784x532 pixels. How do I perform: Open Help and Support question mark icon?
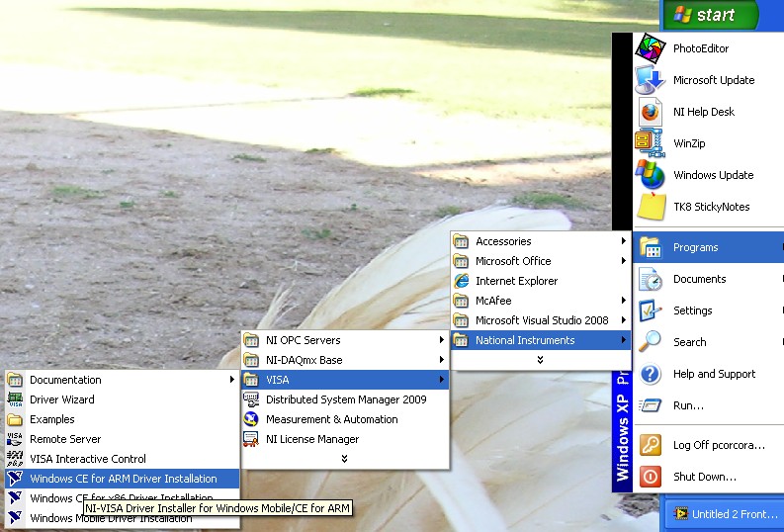(650, 374)
